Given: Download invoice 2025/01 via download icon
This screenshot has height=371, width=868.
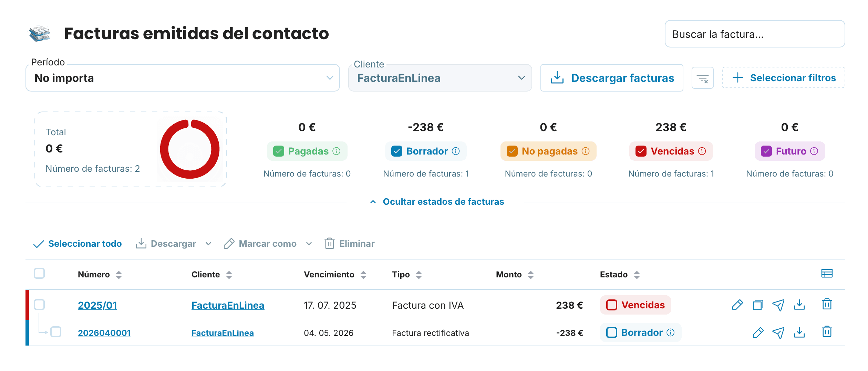Looking at the screenshot, I should (x=799, y=305).
